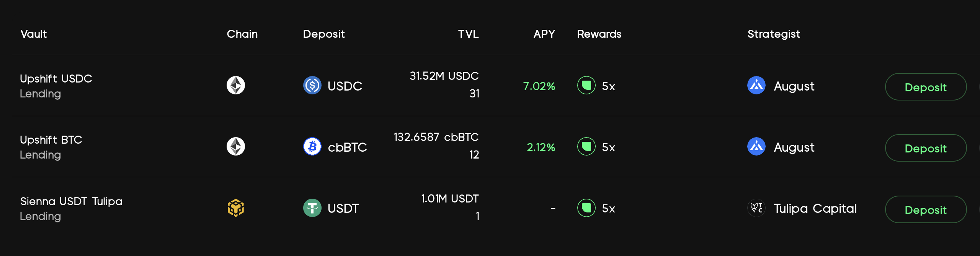Click the BNB chain icon for Sienna USDT

(236, 208)
